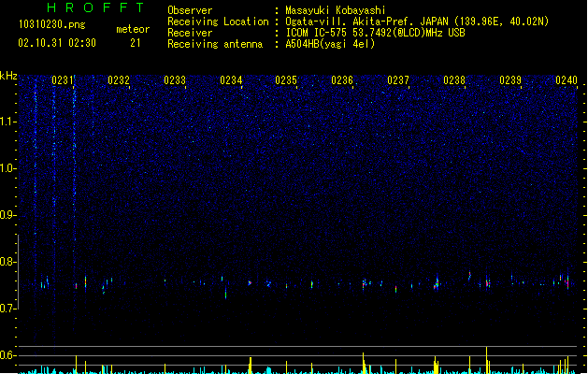Click the 0232 time marker
The height and width of the screenshot is (374, 588).
119,80
